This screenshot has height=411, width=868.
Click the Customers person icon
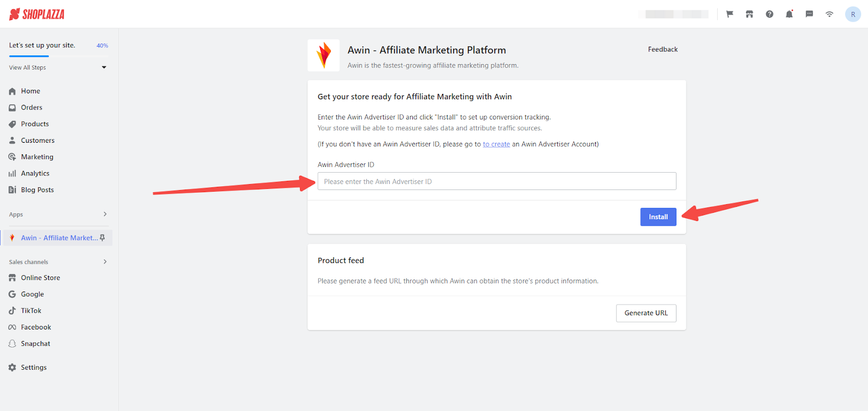12,140
